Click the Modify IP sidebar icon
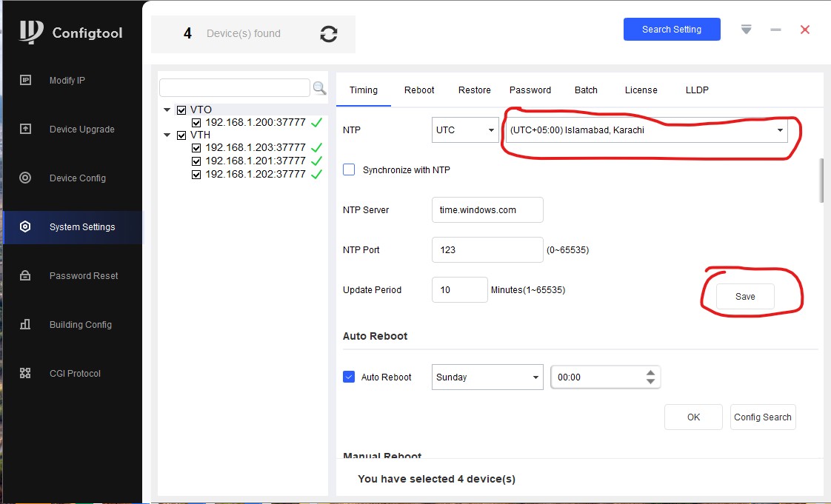This screenshot has height=504, width=831. [x=25, y=80]
